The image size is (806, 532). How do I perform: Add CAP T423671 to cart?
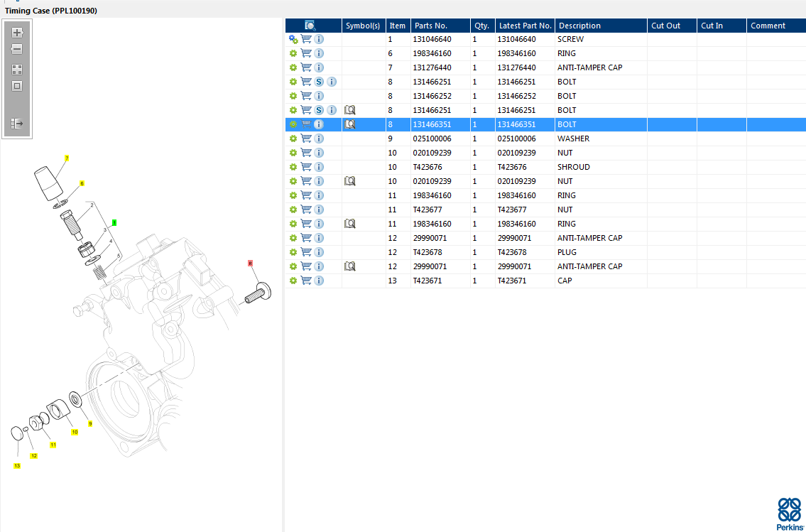pos(306,281)
